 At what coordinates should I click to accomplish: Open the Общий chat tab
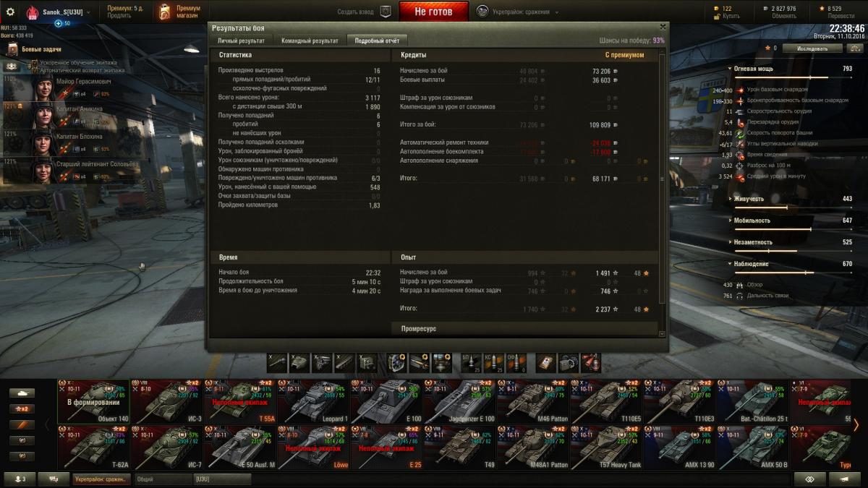pyautogui.click(x=163, y=479)
